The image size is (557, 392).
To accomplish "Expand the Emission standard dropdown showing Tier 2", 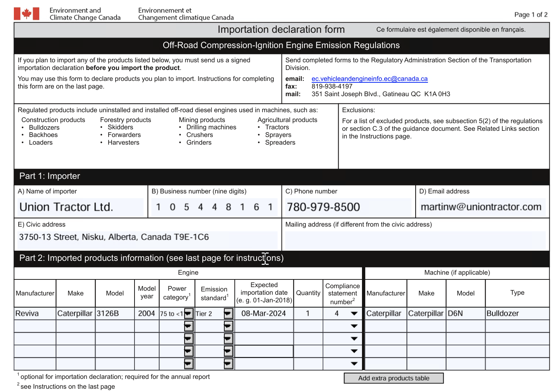I will [x=228, y=314].
